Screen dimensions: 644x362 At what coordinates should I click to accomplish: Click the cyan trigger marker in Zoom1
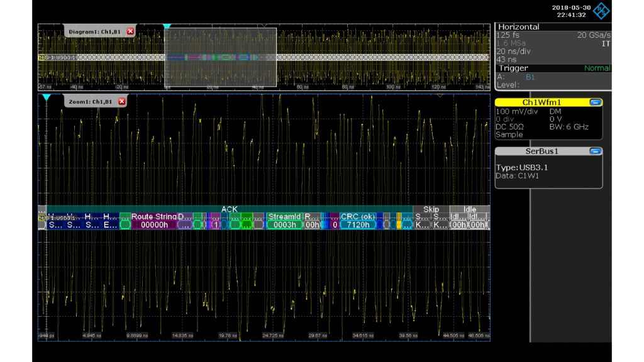point(46,97)
